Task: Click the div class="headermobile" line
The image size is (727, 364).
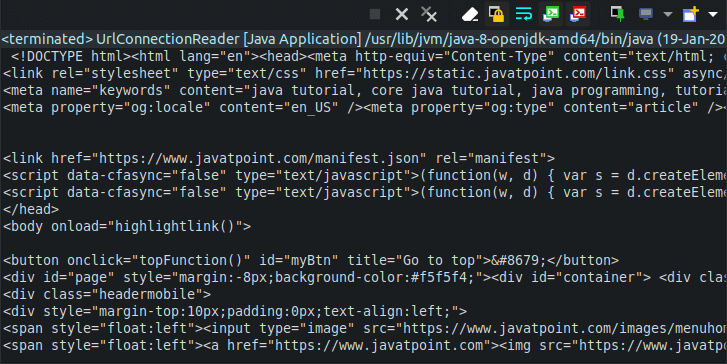Action: pos(107,294)
